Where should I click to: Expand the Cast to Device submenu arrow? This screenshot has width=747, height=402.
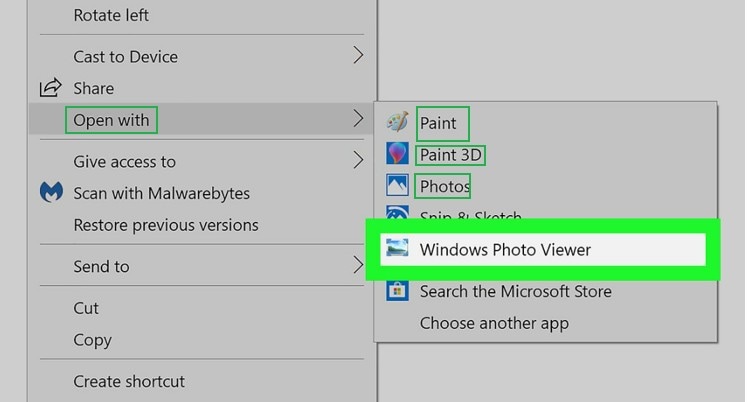358,57
